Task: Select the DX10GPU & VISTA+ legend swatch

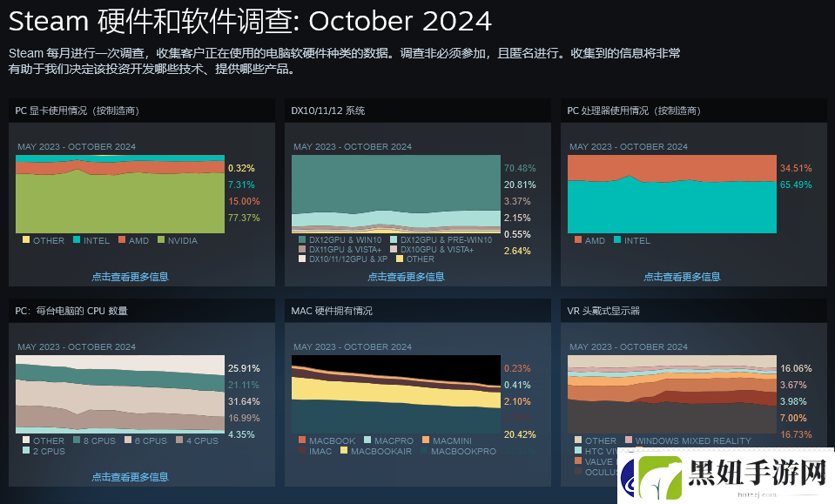Action: pyautogui.click(x=394, y=249)
